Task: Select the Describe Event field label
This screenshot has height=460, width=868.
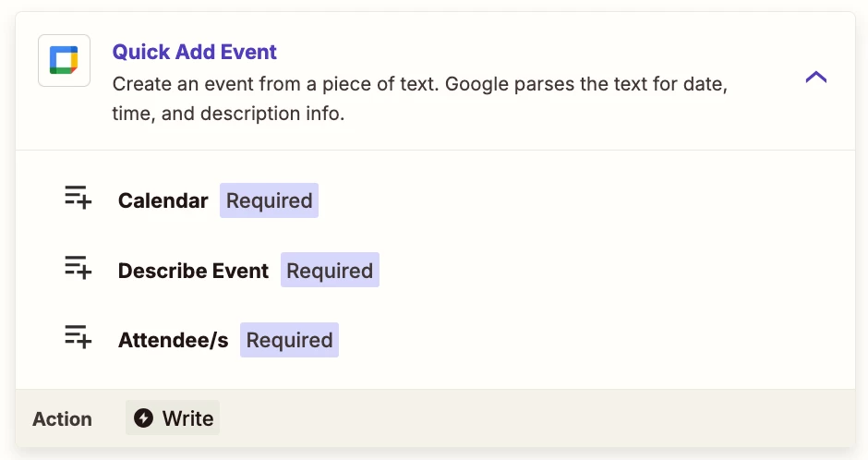Action: 193,271
